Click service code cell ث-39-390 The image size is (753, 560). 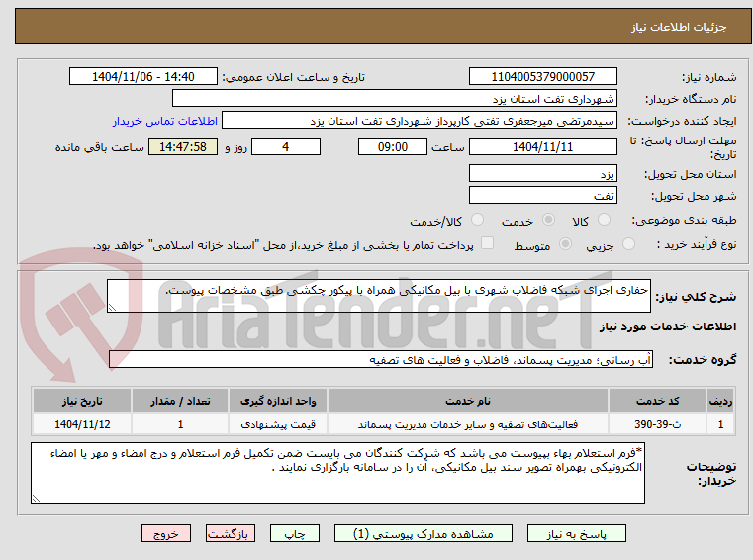pos(657,424)
